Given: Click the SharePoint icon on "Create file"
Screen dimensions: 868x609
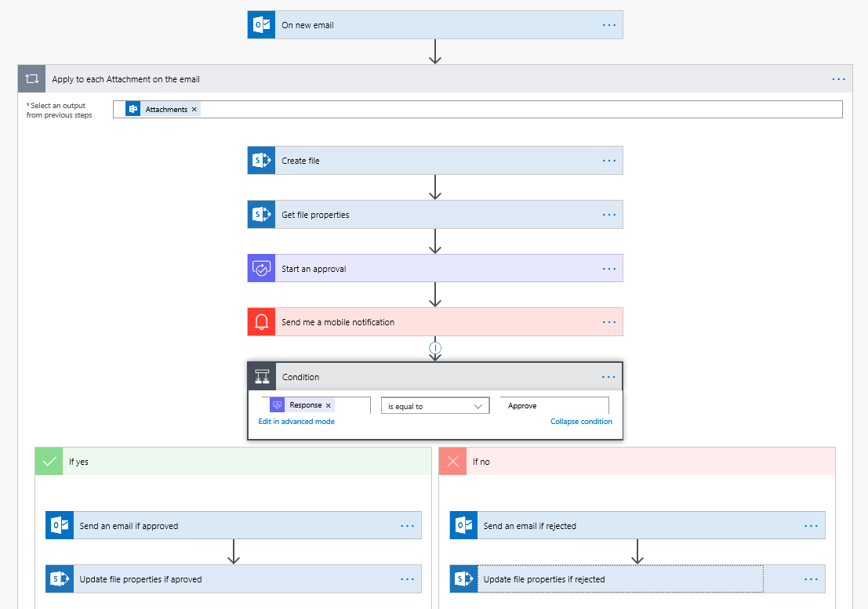Looking at the screenshot, I should 261,160.
